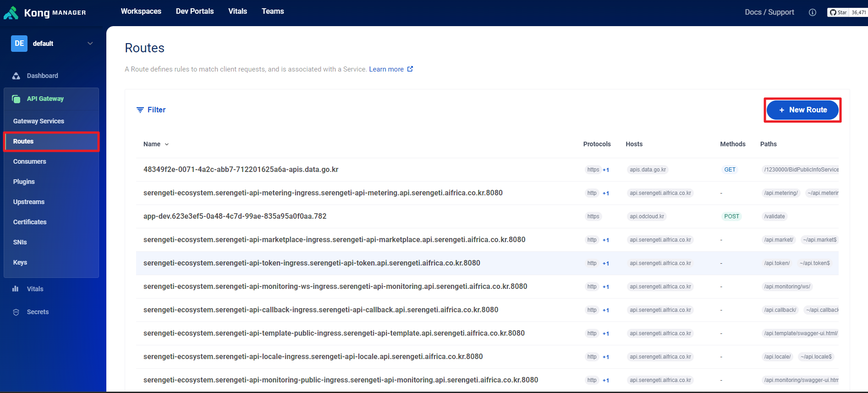Click the API Gateway icon

[16, 99]
